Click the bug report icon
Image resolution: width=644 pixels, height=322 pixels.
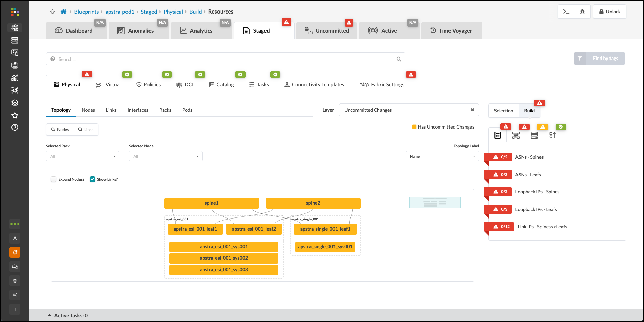[582, 11]
